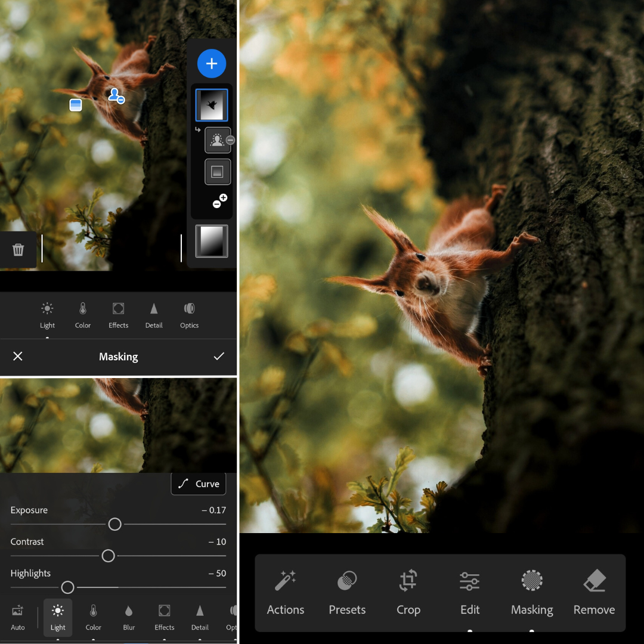Adjust the Exposure slider handle
644x644 pixels.
pos(114,524)
